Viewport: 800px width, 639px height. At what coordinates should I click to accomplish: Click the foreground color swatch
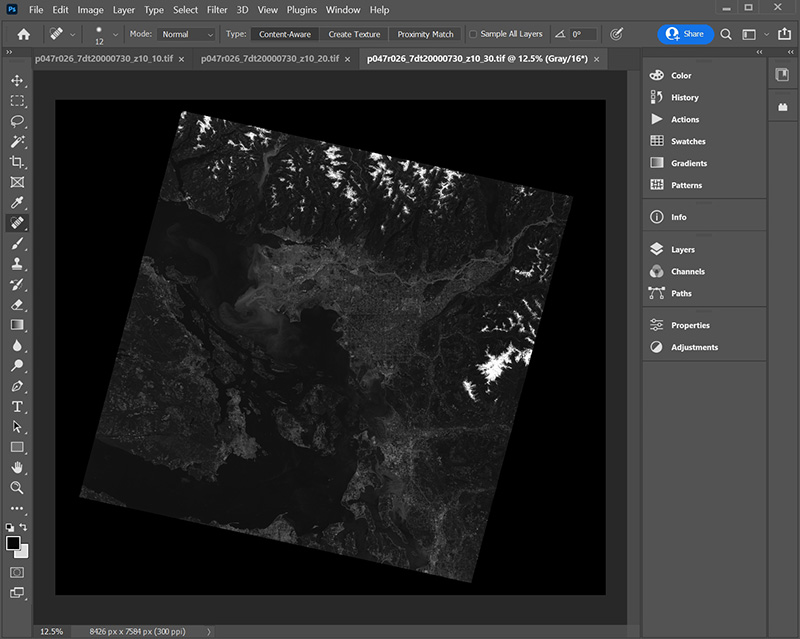coord(13,543)
